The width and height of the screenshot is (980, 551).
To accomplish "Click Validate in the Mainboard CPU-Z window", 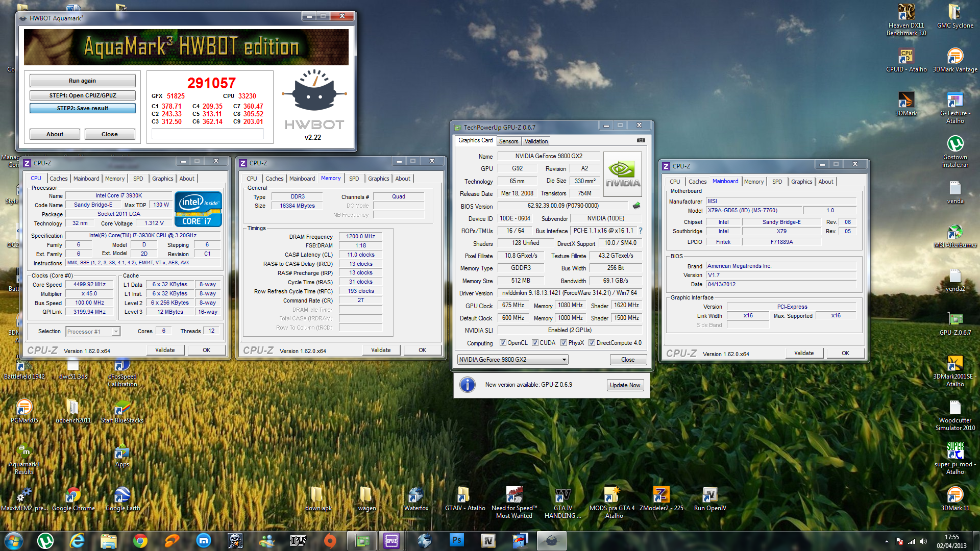I will tap(804, 353).
